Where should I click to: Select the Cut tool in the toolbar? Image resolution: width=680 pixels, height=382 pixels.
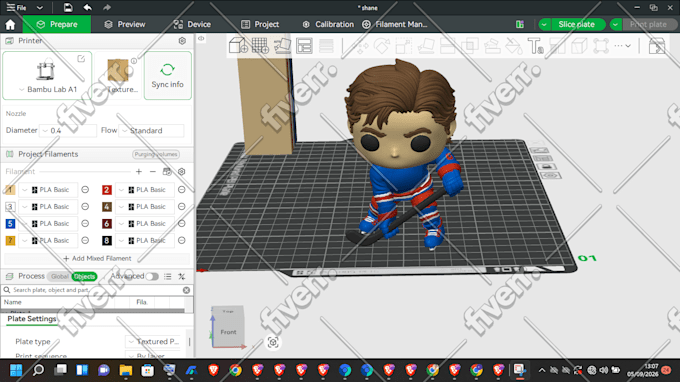coord(448,46)
